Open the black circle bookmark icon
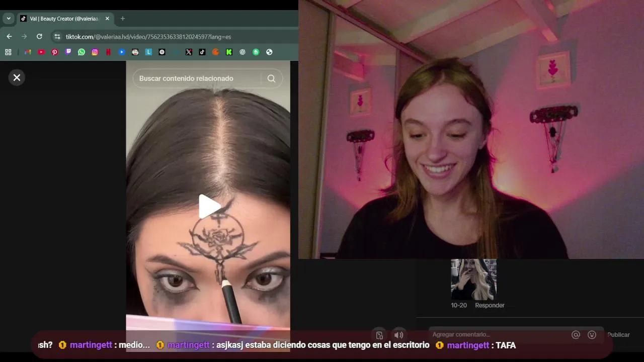The height and width of the screenshot is (362, 644). click(162, 52)
